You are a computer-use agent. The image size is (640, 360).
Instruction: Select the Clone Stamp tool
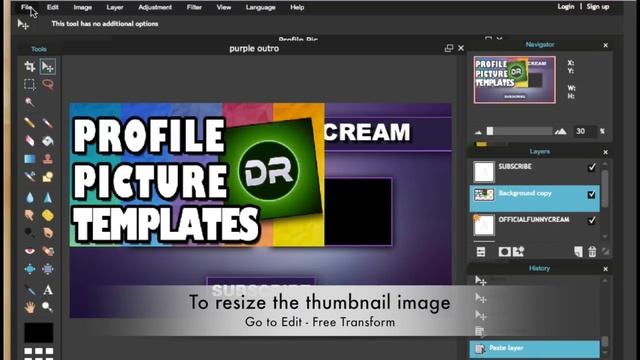click(x=48, y=159)
